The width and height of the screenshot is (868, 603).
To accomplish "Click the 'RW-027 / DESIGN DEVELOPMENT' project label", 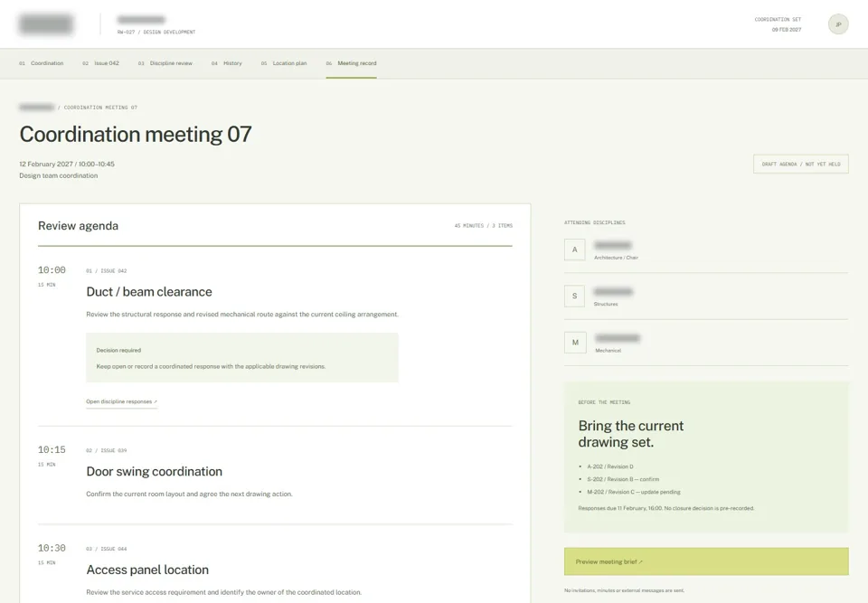I will pyautogui.click(x=156, y=33).
